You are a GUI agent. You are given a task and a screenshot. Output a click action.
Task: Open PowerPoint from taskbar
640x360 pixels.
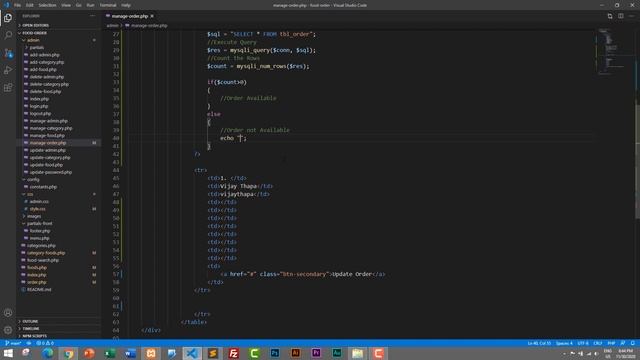pos(89,353)
